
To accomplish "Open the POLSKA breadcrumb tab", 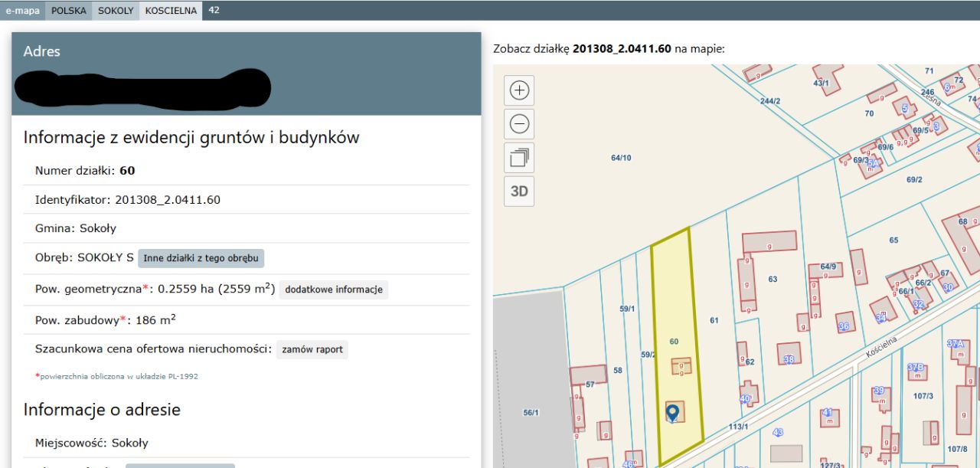I will (x=68, y=10).
